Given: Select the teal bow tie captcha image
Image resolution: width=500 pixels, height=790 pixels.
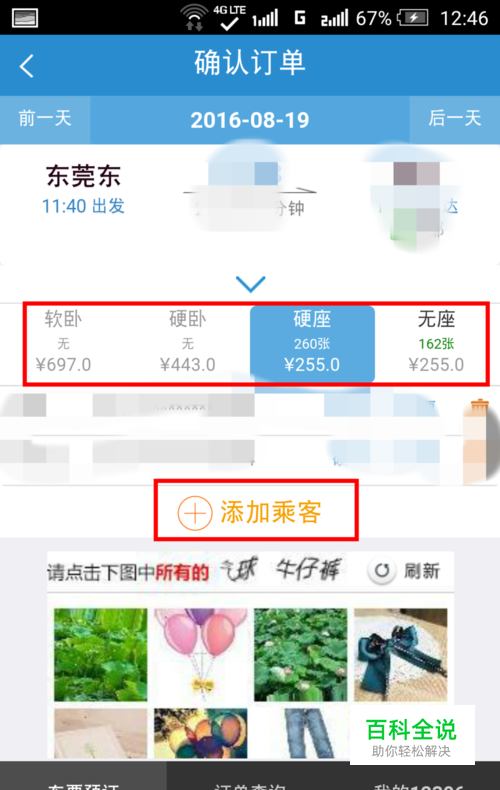Looking at the screenshot, I should click(x=401, y=654).
